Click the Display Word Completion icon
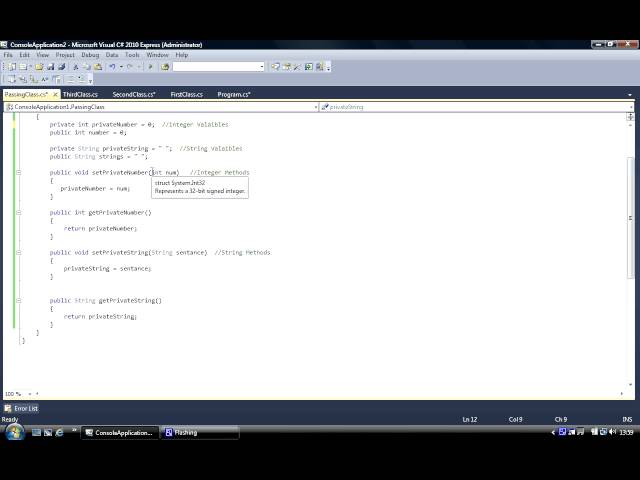This screenshot has height=480, width=640. tap(45, 79)
